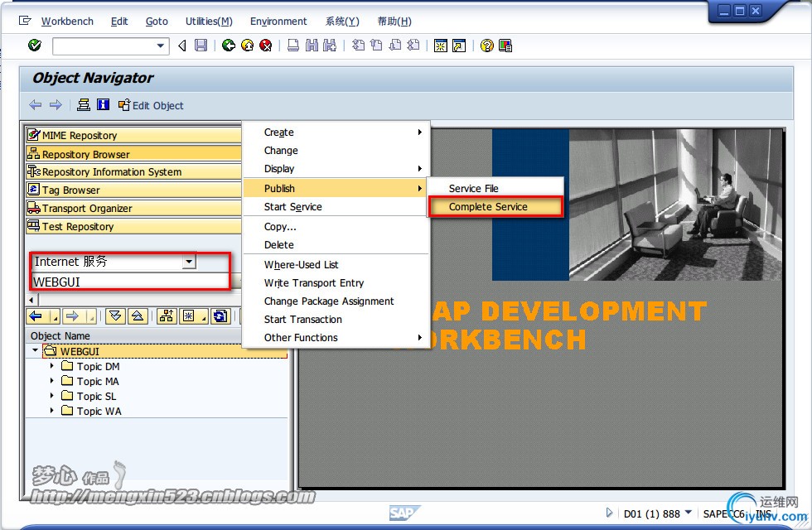Open the Environment menu
This screenshot has height=530, width=812.
click(x=278, y=22)
